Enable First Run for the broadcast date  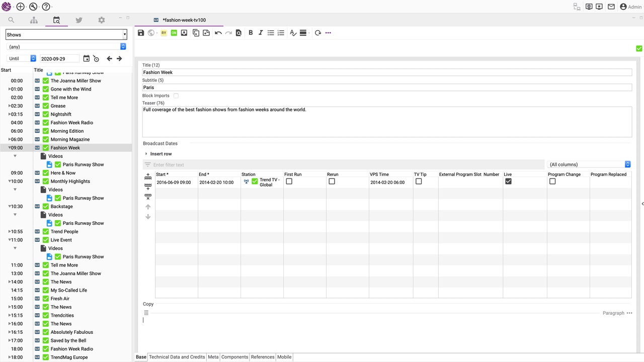(x=289, y=181)
